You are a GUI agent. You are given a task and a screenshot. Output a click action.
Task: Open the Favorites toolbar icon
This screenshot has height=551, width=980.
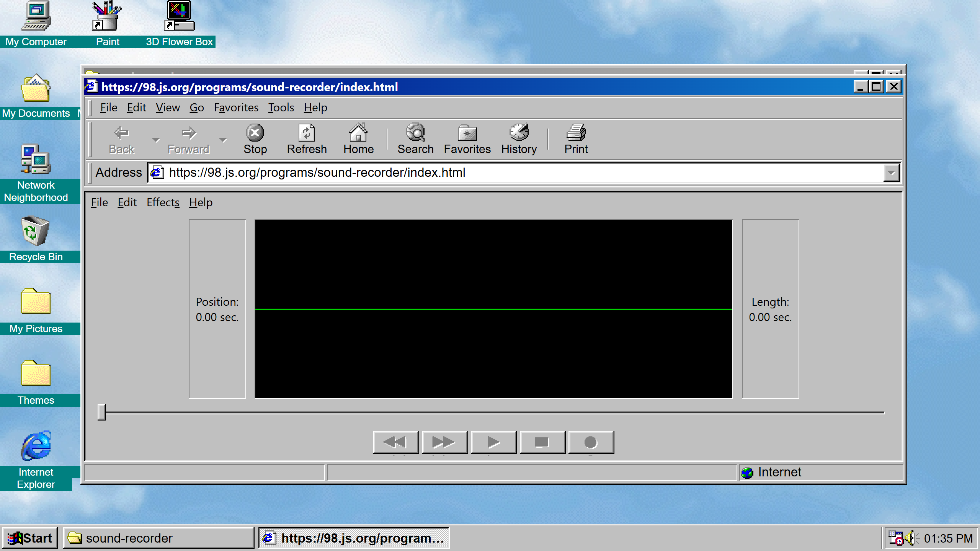pos(467,139)
